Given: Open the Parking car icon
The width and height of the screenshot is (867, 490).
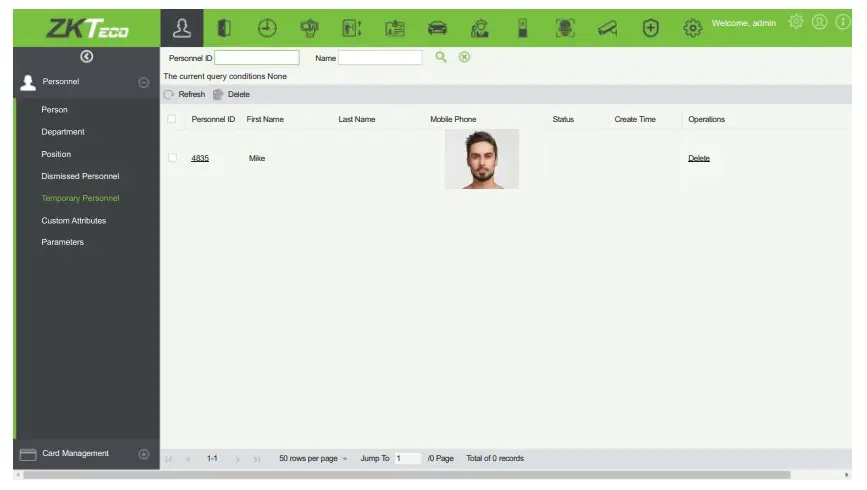Looking at the screenshot, I should (437, 28).
